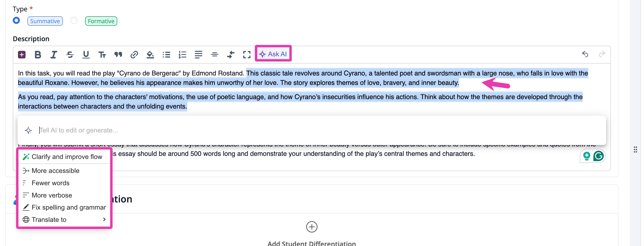Underline the selected text
This screenshot has width=644, height=246.
point(86,54)
